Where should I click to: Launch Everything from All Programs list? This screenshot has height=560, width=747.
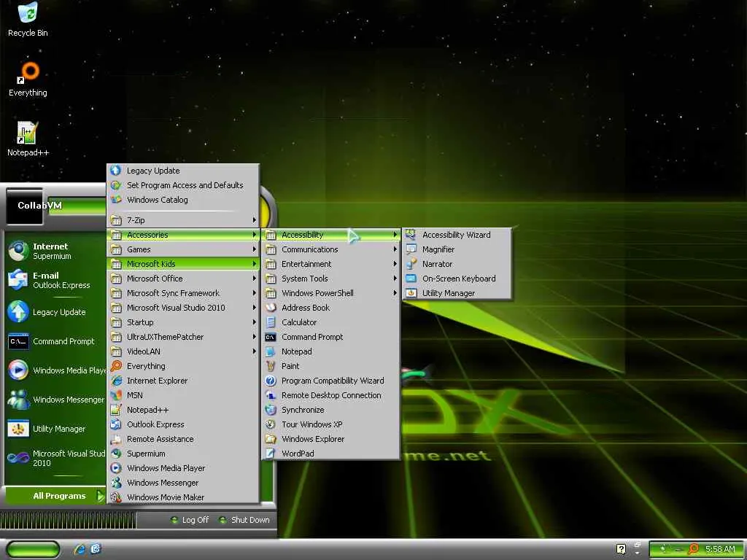183,366
